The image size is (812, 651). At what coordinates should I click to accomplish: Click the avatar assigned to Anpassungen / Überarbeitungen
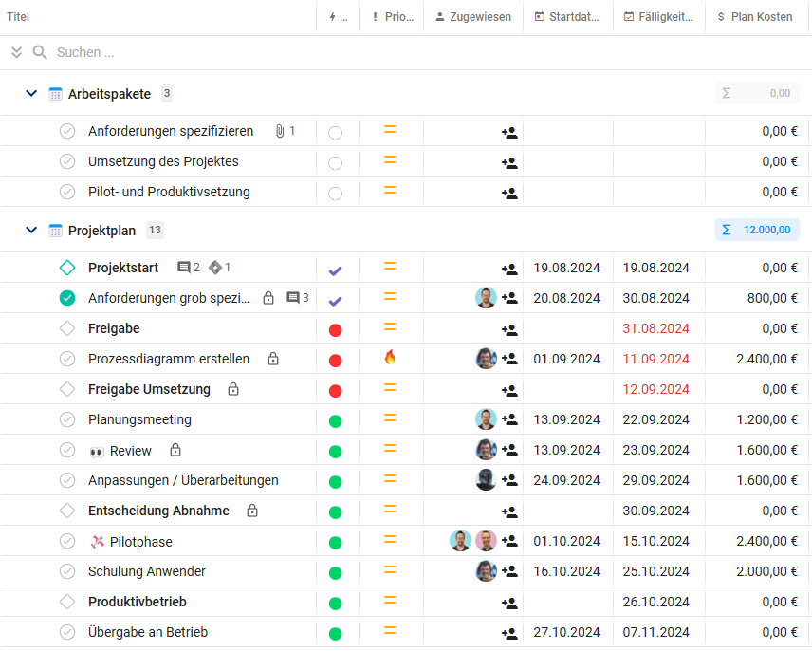point(486,480)
